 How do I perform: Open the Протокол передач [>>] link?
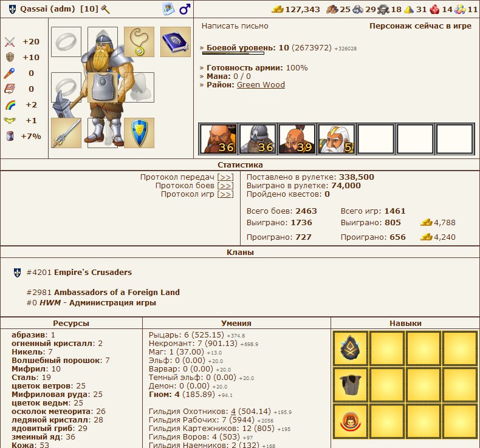(225, 177)
